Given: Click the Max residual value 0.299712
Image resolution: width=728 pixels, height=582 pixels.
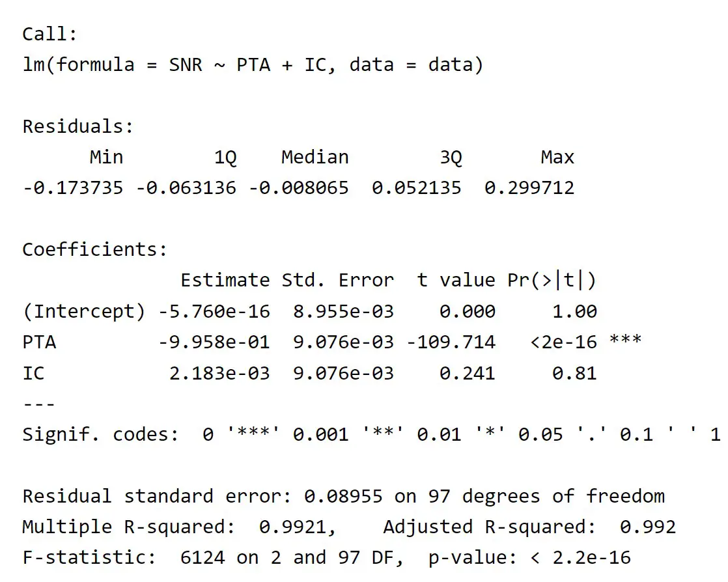Looking at the screenshot, I should point(529,188).
